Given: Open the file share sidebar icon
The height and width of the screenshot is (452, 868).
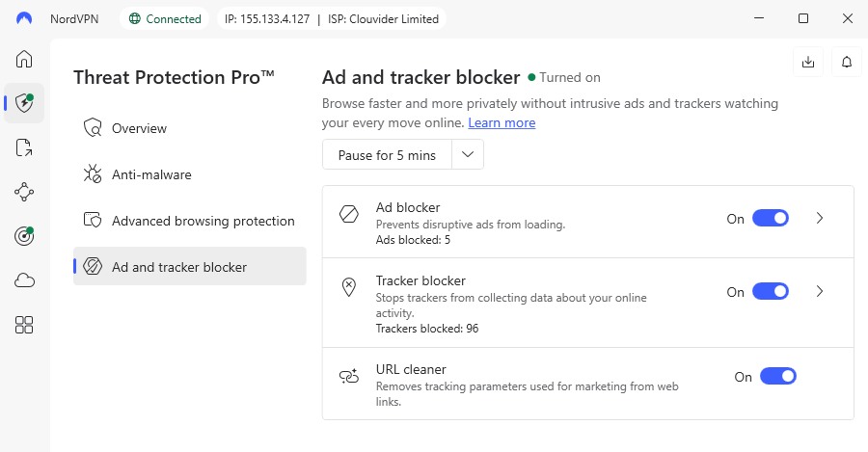Looking at the screenshot, I should tap(24, 147).
